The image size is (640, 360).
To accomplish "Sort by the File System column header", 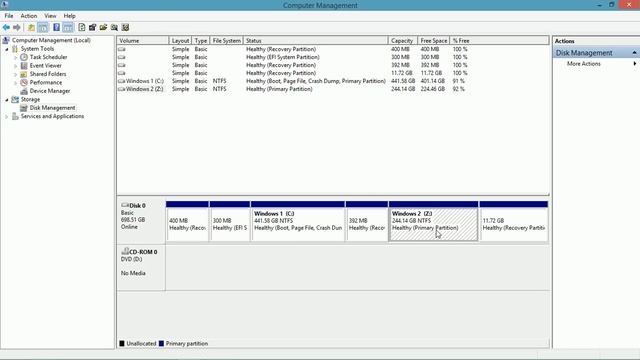I will (227, 40).
